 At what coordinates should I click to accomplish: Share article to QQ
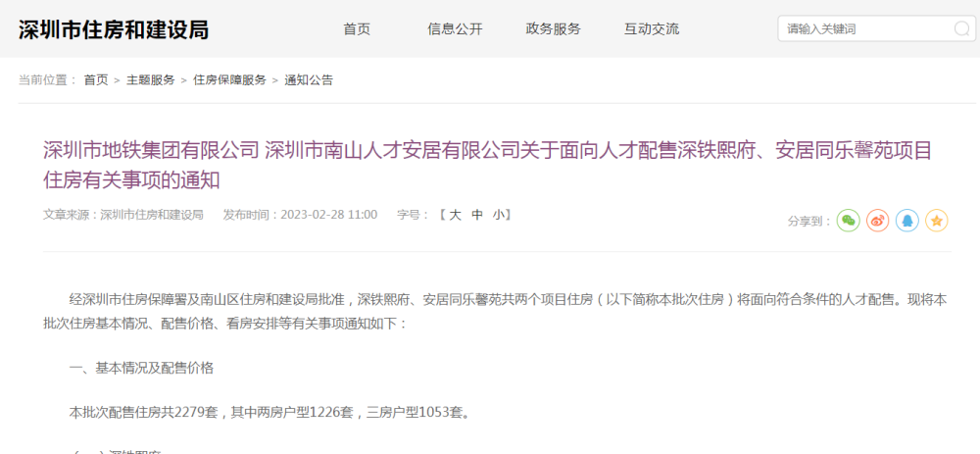point(906,220)
